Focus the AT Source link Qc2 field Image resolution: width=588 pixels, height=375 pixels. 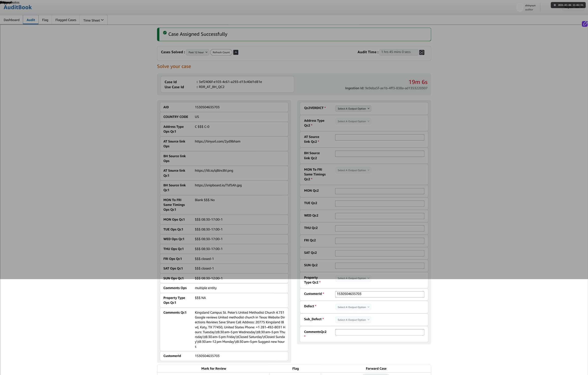click(379, 137)
